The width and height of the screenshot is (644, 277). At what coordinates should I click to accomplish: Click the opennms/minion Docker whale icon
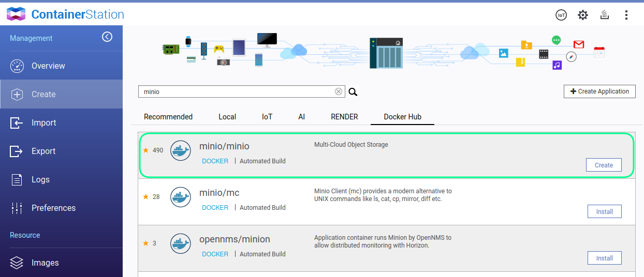[181, 244]
